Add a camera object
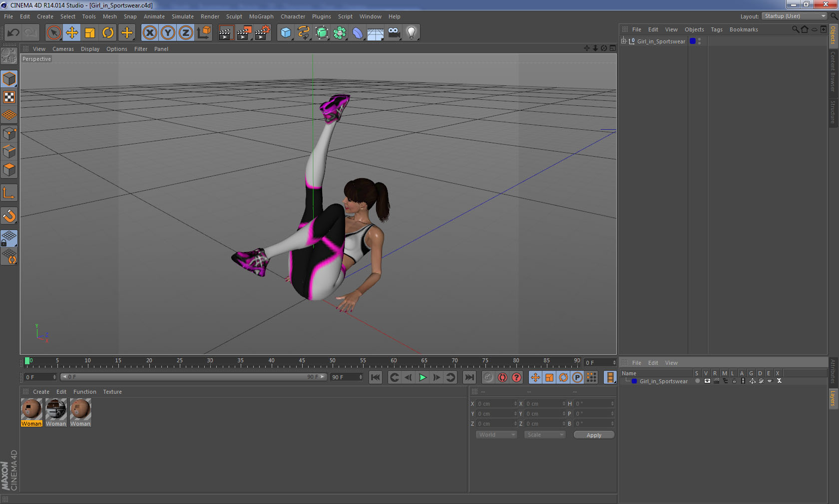Viewport: 839px width, 504px height. tap(394, 33)
